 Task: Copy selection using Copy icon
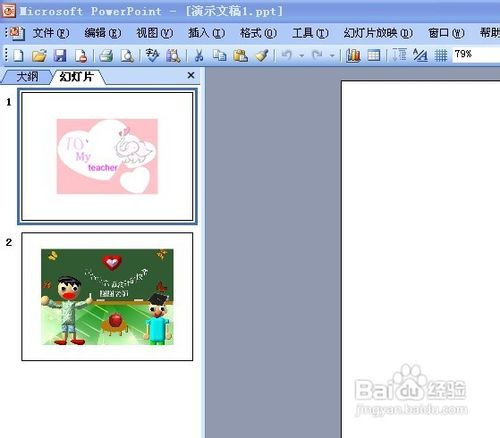click(220, 55)
